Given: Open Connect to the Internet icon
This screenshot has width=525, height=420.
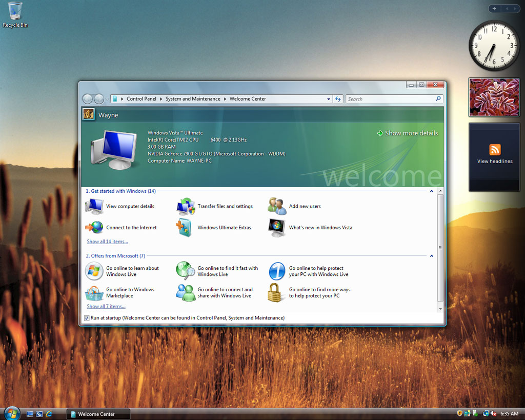Looking at the screenshot, I should click(94, 227).
